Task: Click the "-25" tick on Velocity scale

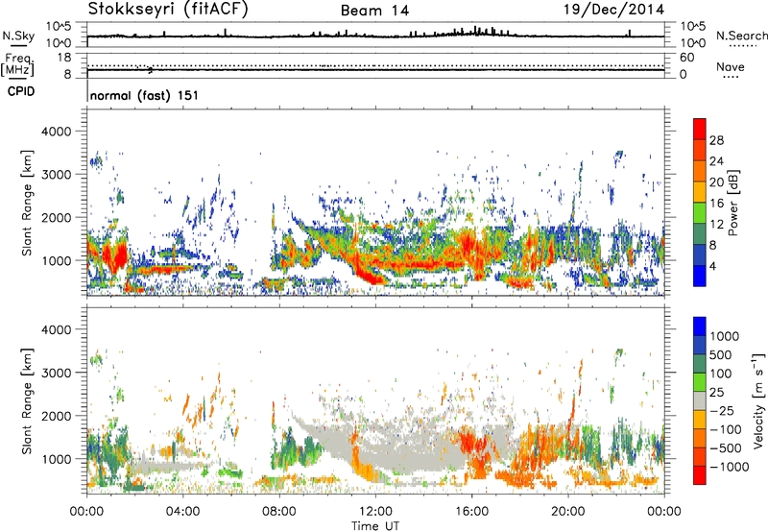Action: [x=722, y=411]
